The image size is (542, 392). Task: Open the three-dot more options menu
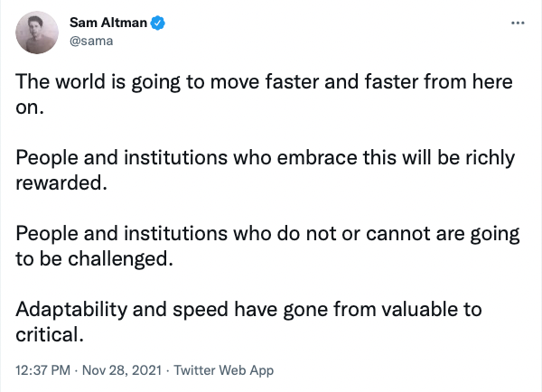click(518, 23)
